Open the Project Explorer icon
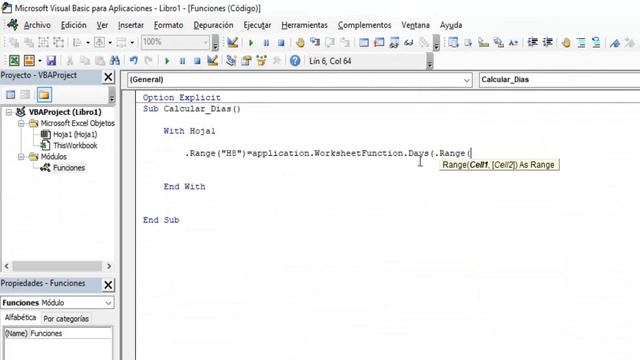640x360 pixels. (231, 61)
